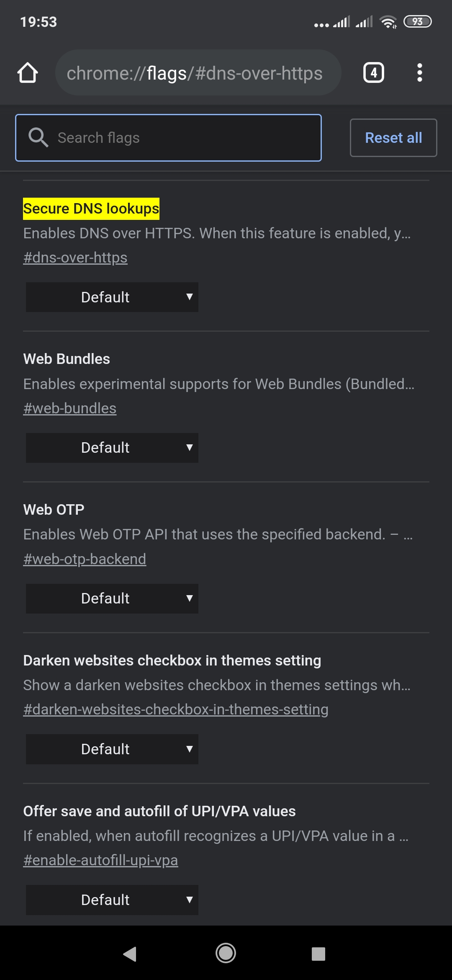Follow the #dns-over-https anchor link
The height and width of the screenshot is (980, 452).
pyautogui.click(x=75, y=258)
